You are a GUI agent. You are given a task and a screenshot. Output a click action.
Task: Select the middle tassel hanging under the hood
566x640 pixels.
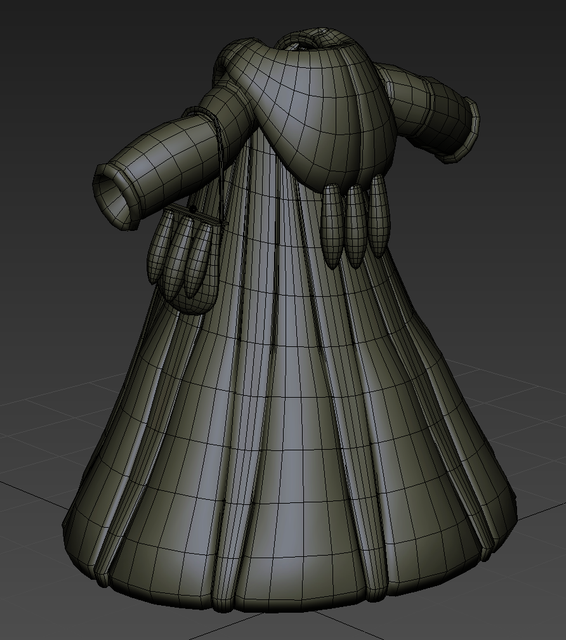point(356,225)
